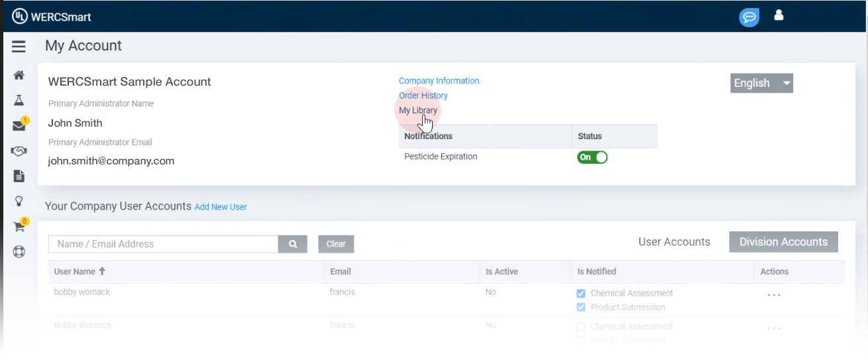Click the Status column header
Viewport: 868px width, 360px height.
(x=590, y=136)
